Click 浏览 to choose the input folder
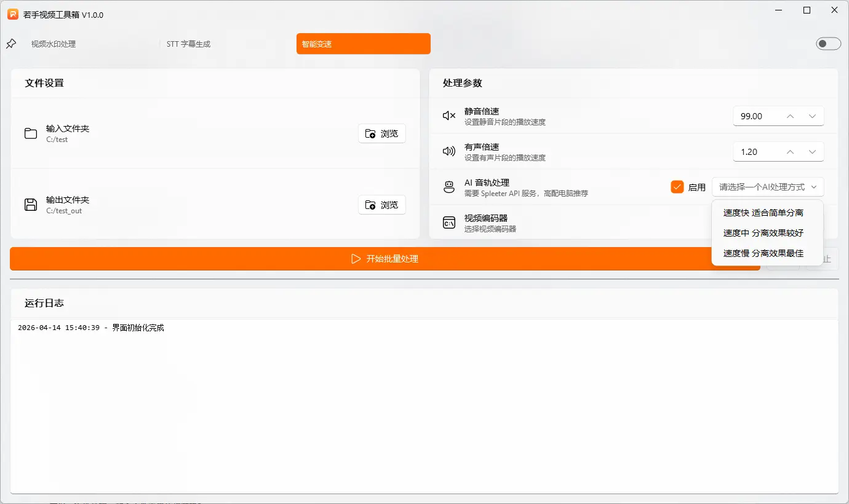Viewport: 849px width, 504px height. coord(381,133)
